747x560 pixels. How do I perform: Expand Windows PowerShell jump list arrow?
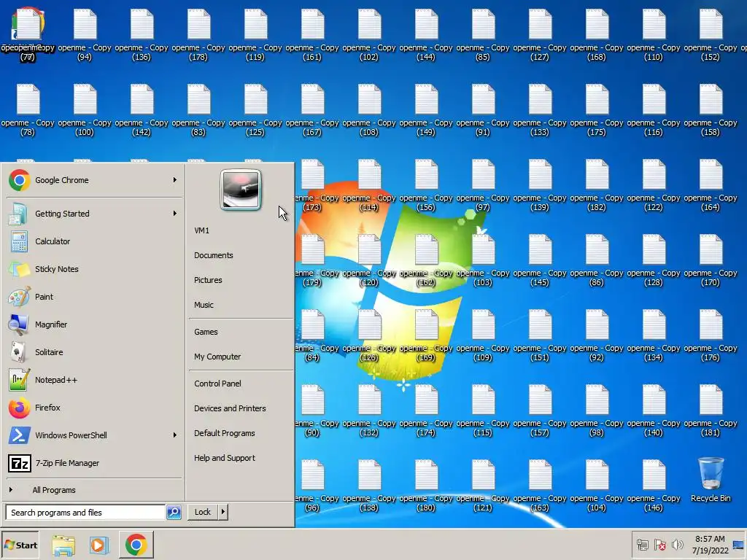[175, 435]
